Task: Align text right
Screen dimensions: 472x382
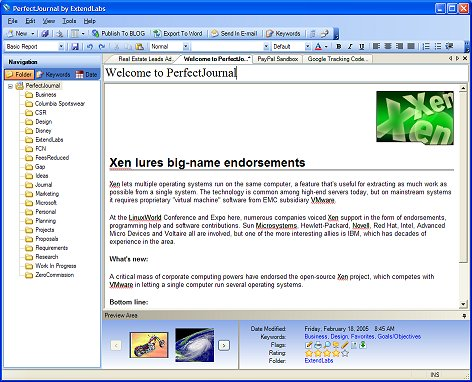Action: coord(399,46)
